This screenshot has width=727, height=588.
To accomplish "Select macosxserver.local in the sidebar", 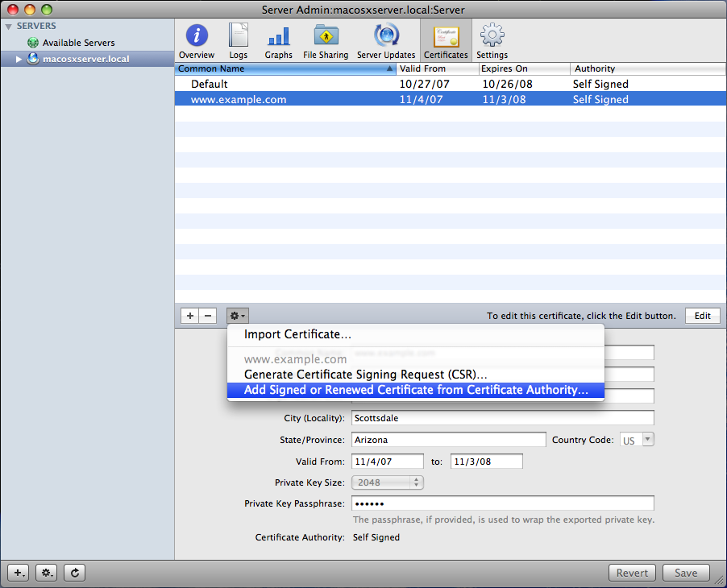I will pos(85,59).
